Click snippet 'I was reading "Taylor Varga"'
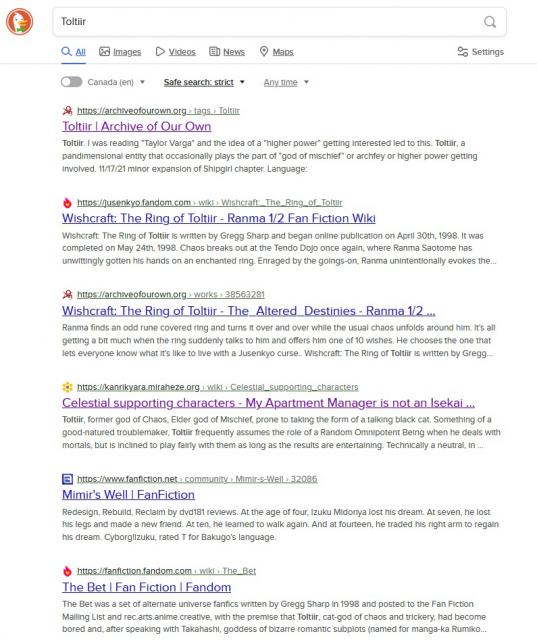This screenshot has height=640, width=537. [270, 156]
